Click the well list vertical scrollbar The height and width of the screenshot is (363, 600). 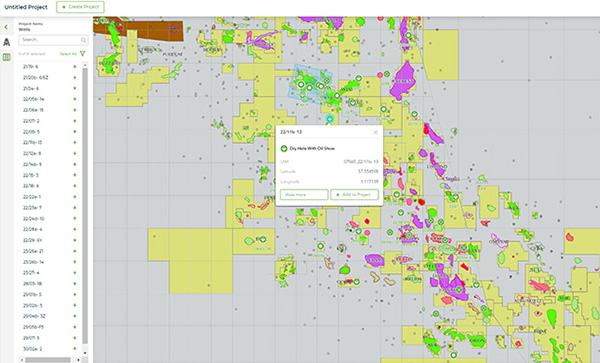point(85,206)
